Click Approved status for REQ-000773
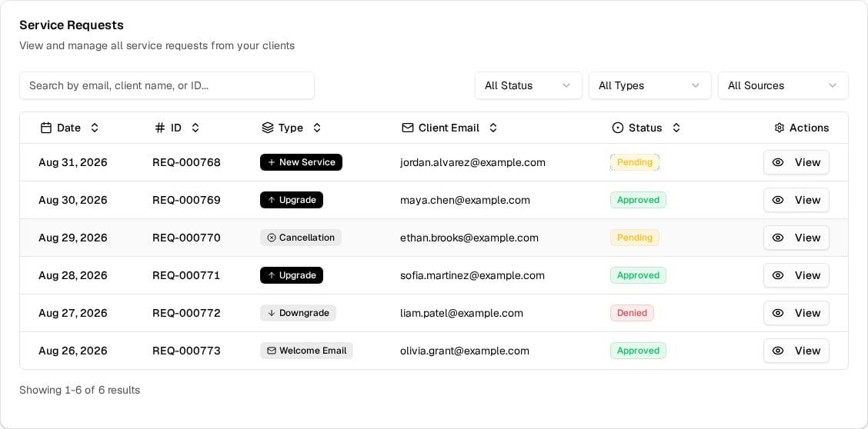 638,351
